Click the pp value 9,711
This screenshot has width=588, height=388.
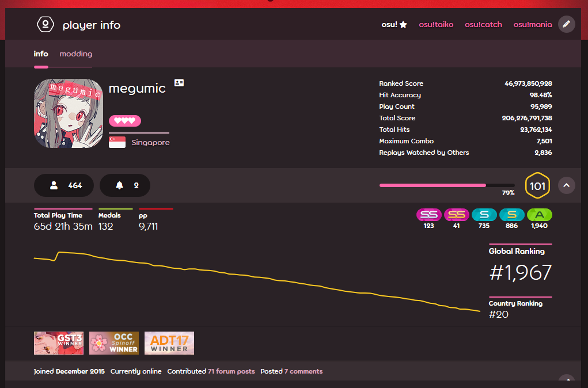point(148,226)
